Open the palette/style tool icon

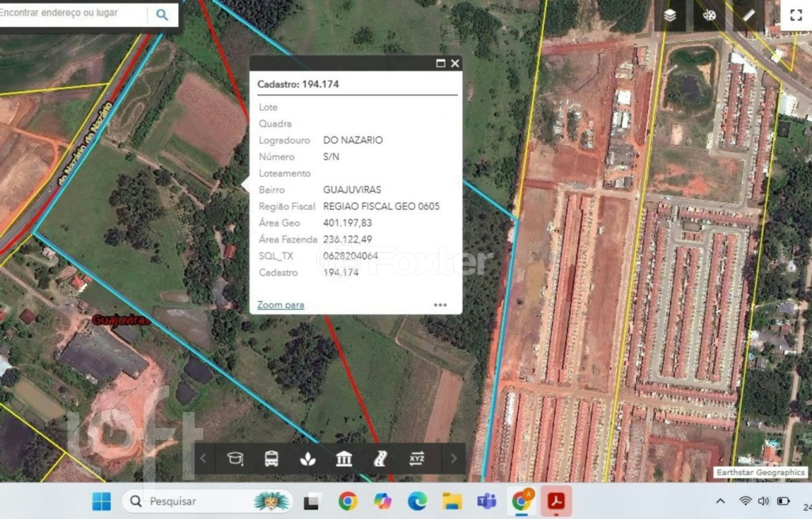[709, 15]
